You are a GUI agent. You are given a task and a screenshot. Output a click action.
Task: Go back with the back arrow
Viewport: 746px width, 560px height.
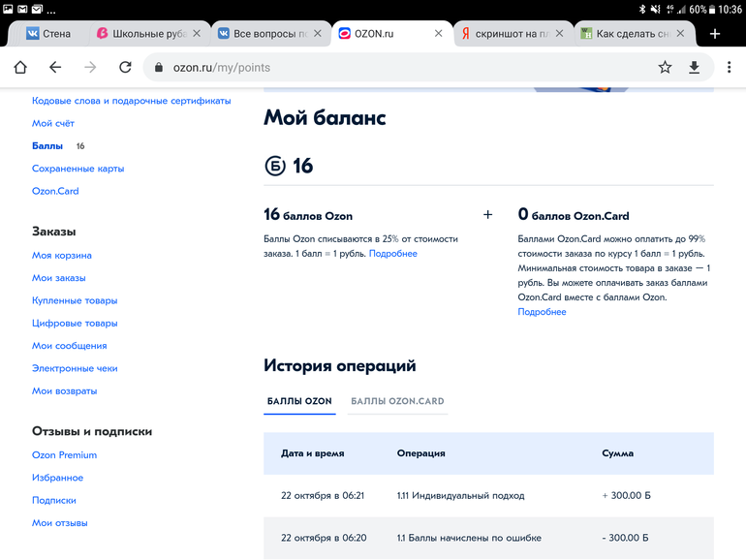click(55, 67)
